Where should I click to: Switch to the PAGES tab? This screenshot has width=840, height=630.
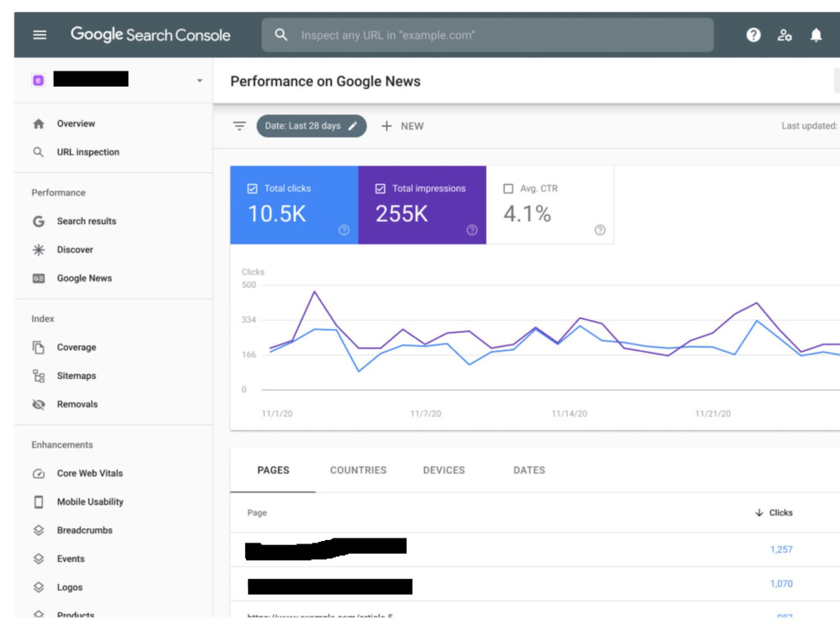click(x=273, y=470)
